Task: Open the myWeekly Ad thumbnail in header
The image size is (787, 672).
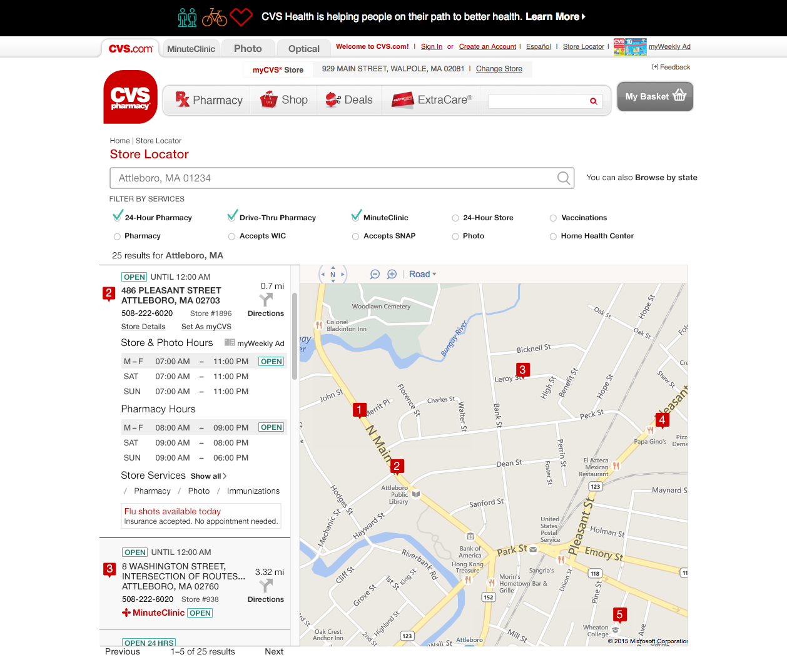Action: tap(630, 47)
